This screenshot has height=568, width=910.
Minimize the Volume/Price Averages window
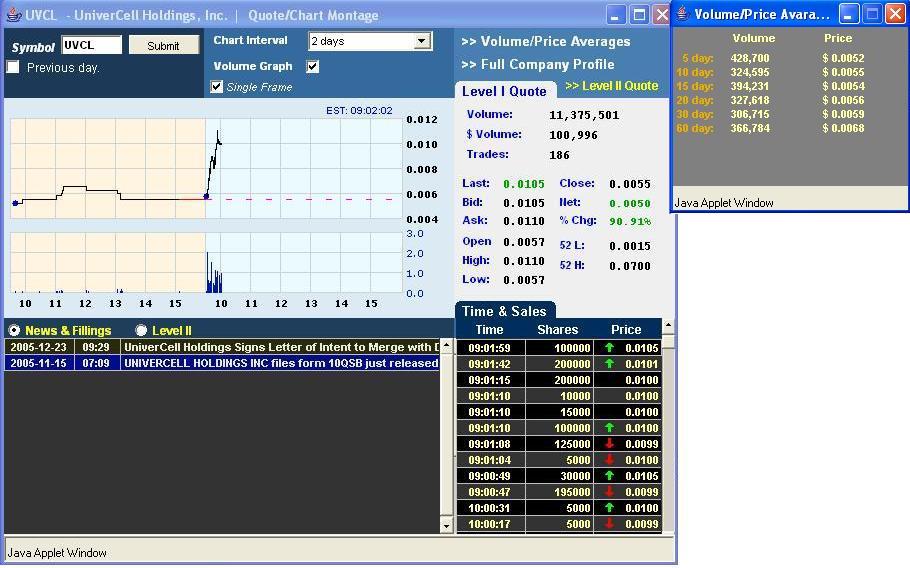click(x=847, y=14)
